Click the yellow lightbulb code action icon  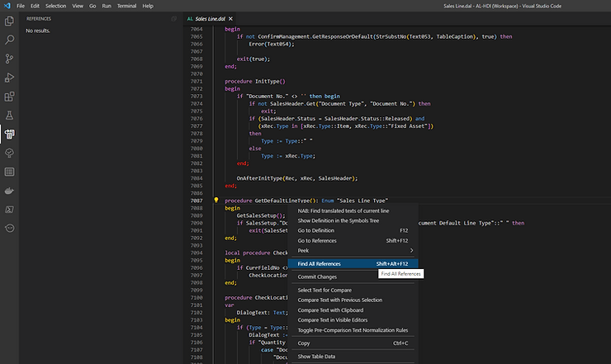click(216, 200)
